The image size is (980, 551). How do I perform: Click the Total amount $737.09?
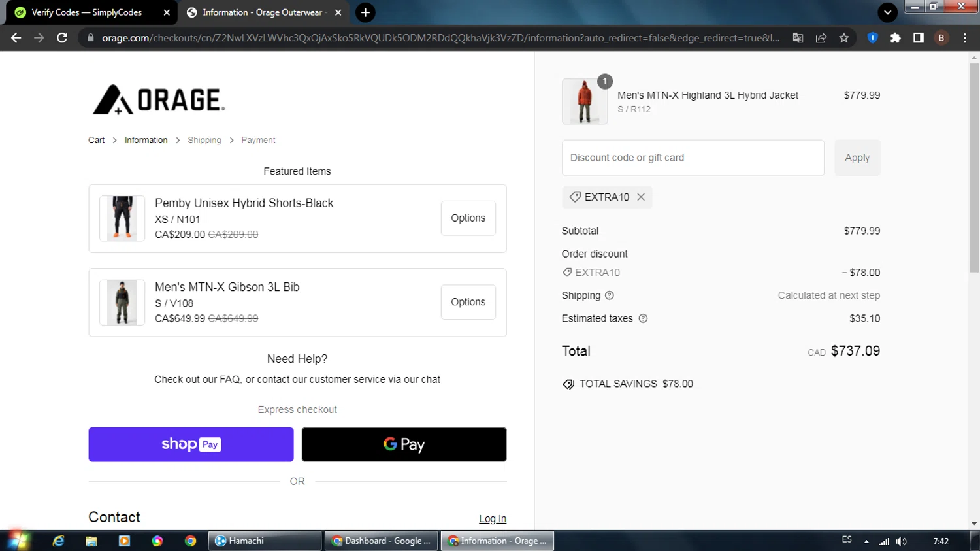coord(855,351)
